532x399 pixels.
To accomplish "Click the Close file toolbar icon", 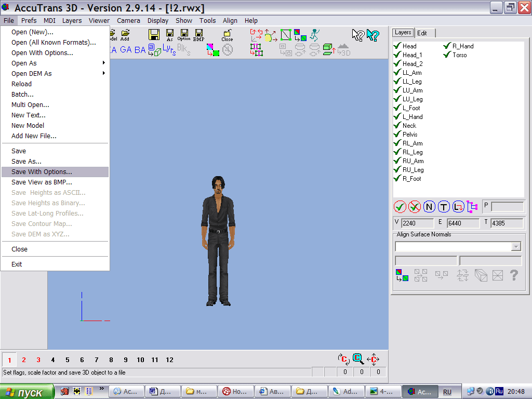I will (x=227, y=35).
